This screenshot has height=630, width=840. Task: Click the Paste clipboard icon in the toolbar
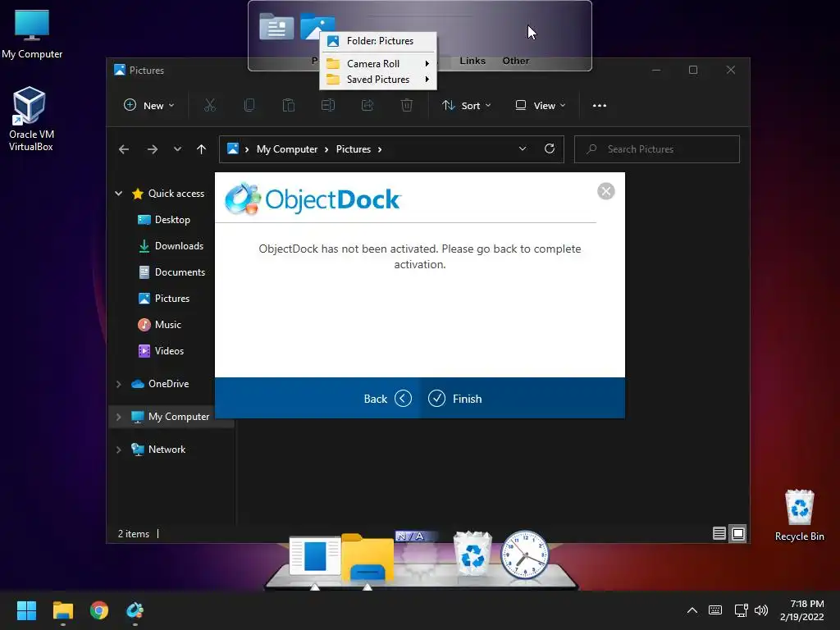(x=288, y=106)
